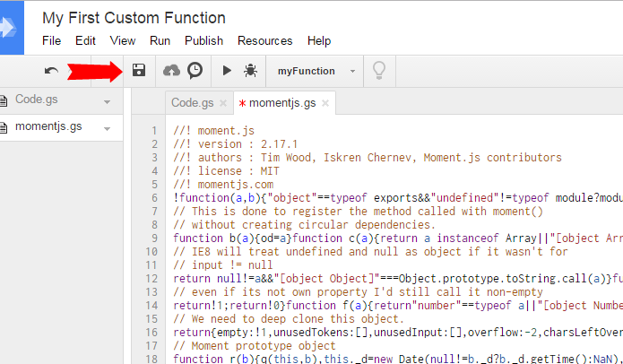Click the cloud deploy icon
This screenshot has height=364, width=623.
tap(171, 70)
